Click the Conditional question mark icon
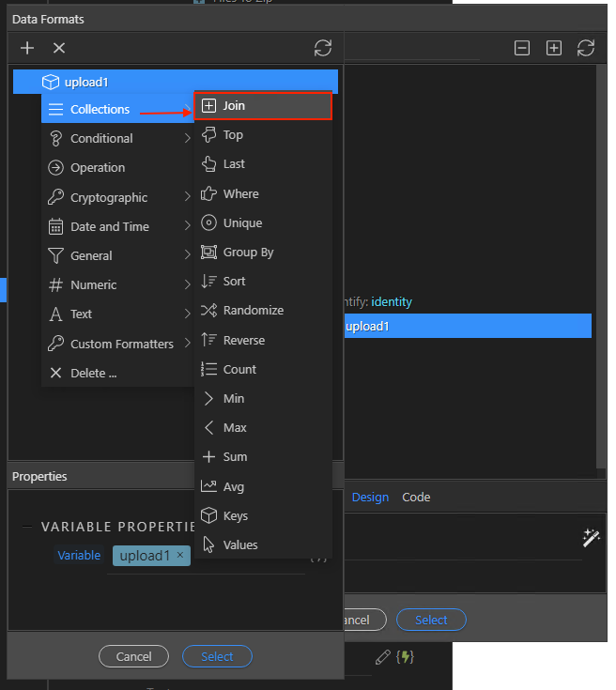The height and width of the screenshot is (690, 616). [x=56, y=138]
